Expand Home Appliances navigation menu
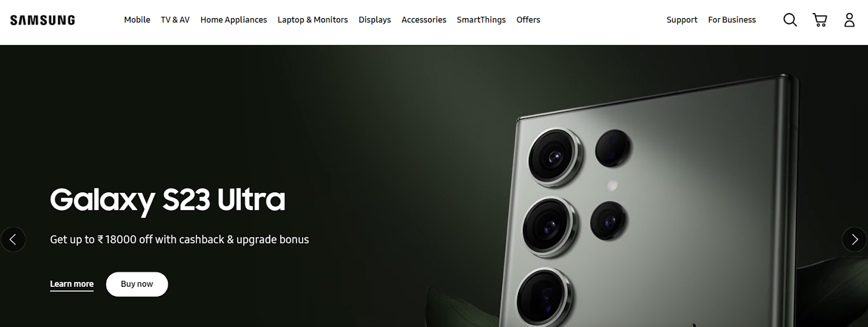Screen dimensions: 868x327 tap(234, 20)
